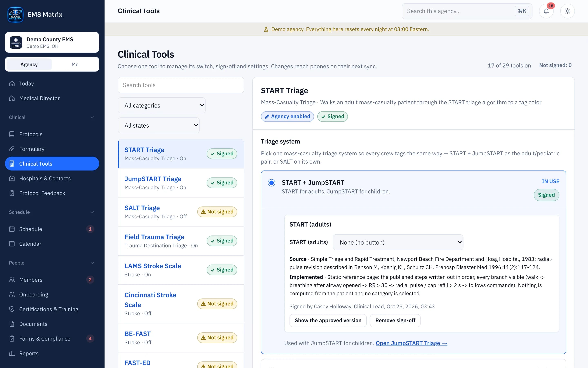Open Members via its people icon

click(12, 280)
